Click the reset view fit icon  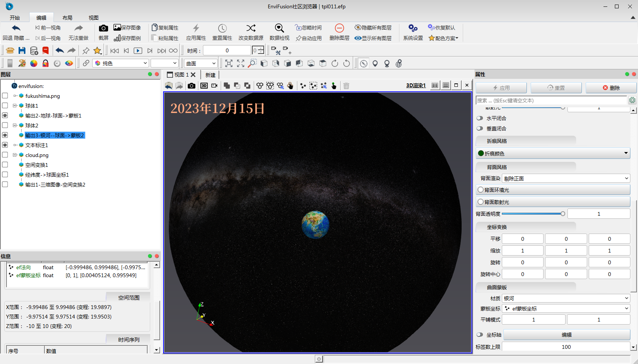[229, 63]
